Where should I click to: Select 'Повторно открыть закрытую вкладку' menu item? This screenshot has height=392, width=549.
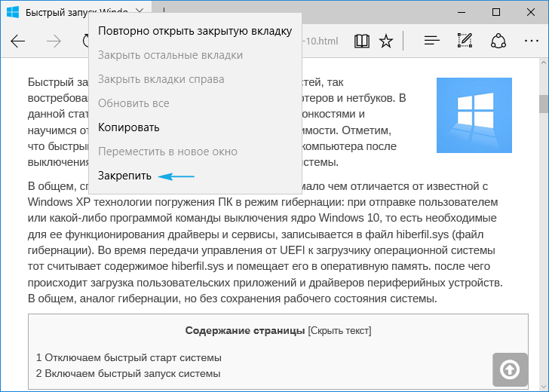195,31
